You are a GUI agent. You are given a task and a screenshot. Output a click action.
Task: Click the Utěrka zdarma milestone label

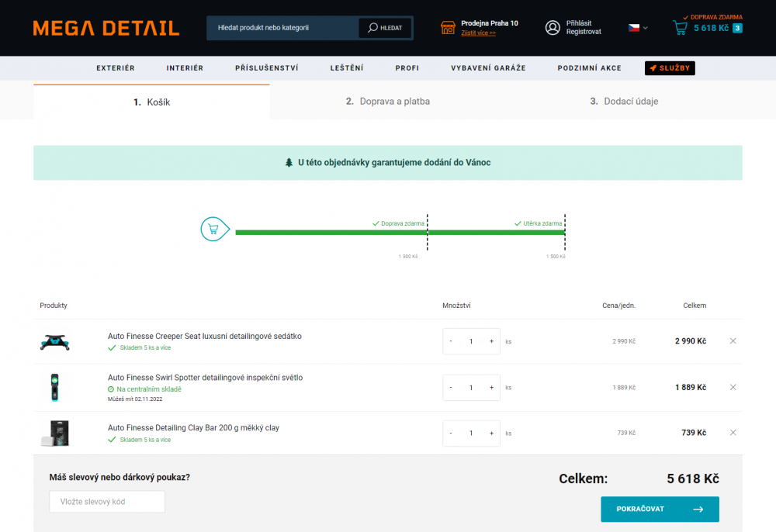539,223
